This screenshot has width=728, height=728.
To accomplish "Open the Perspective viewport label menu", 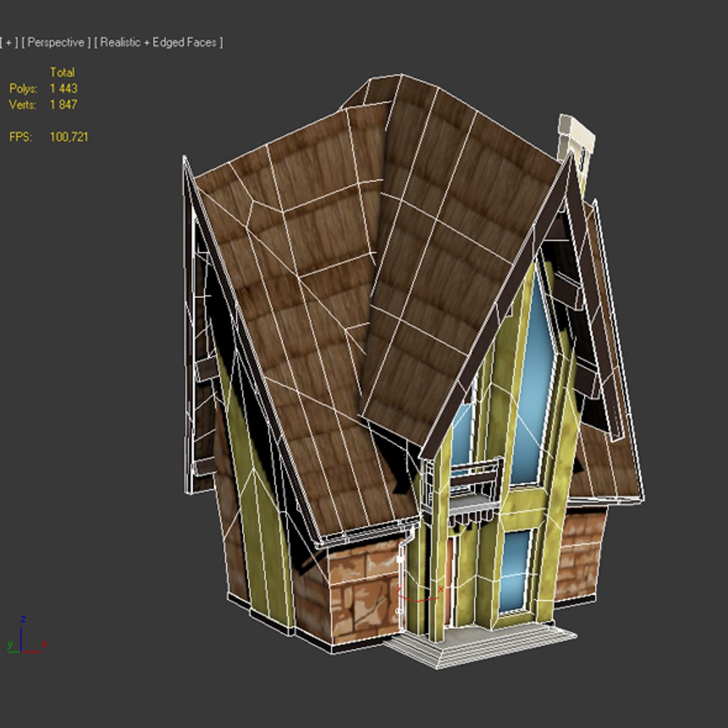I will tap(56, 42).
